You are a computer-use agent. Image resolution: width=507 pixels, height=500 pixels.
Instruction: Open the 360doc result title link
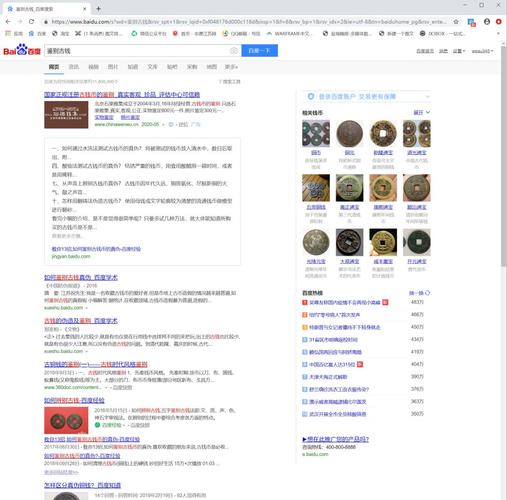(96, 364)
